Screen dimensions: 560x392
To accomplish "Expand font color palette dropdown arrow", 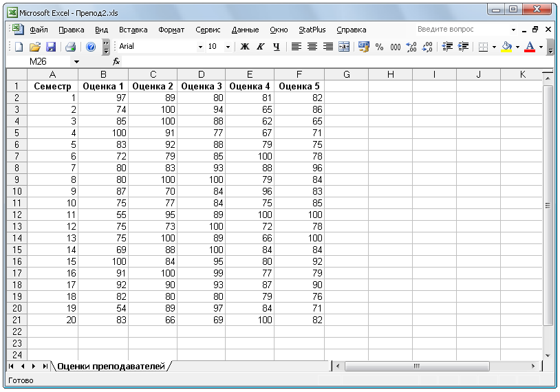I will point(541,47).
